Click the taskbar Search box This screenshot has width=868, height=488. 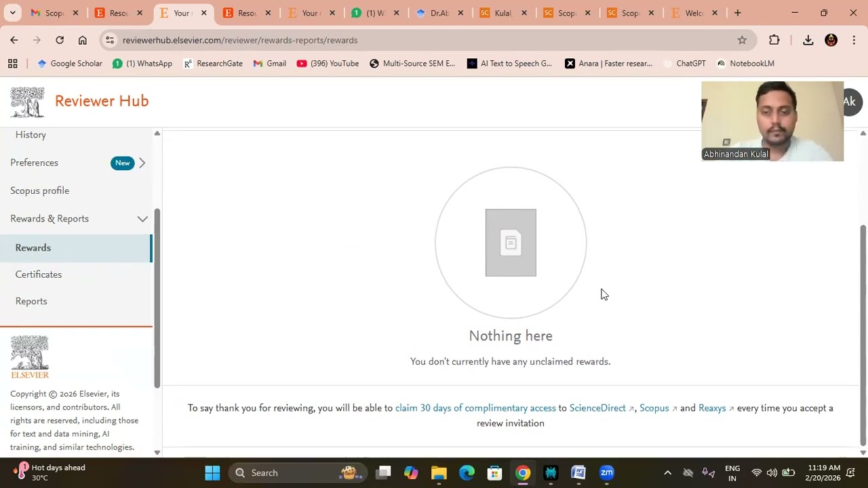click(x=297, y=472)
